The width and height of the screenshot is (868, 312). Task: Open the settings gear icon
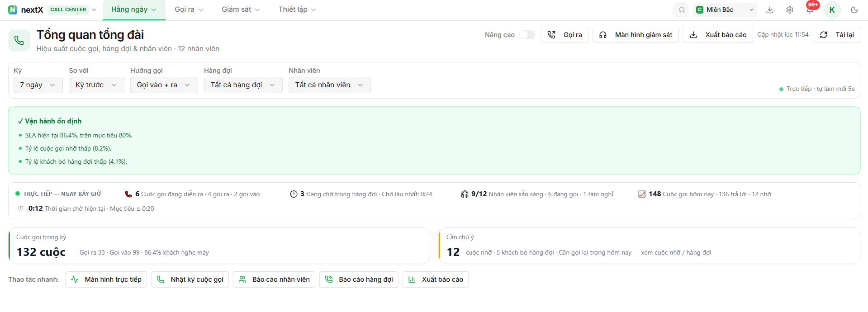(x=789, y=10)
